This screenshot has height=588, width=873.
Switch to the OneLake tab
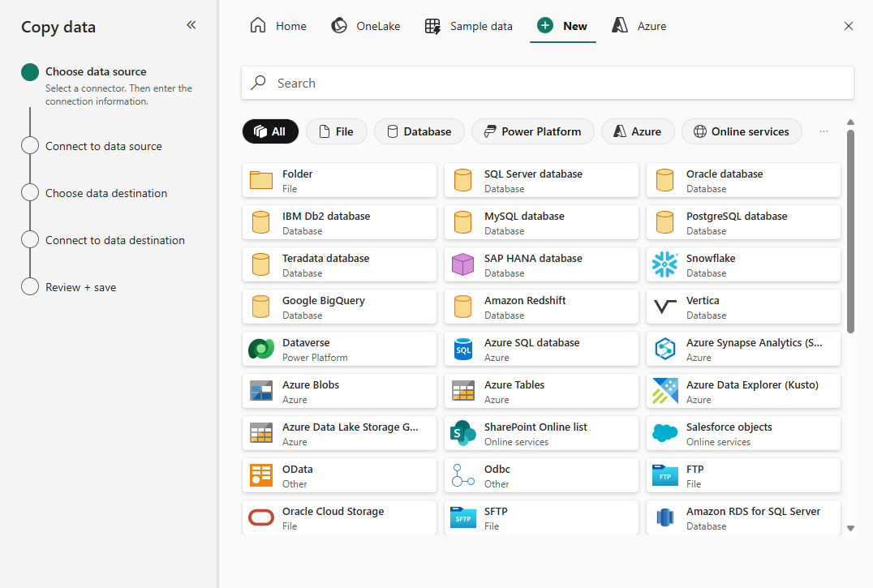click(x=366, y=26)
